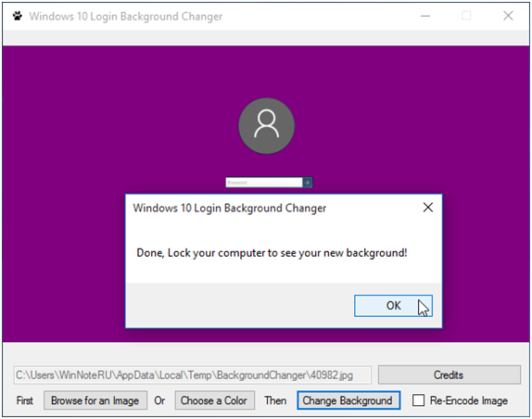Click the main window title text
This screenshot has height=419, width=532.
coord(125,17)
